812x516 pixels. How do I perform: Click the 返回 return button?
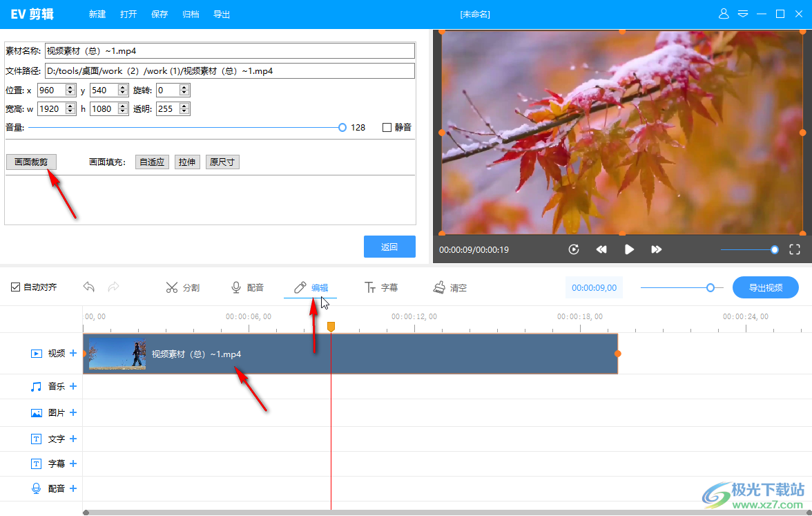coord(389,247)
